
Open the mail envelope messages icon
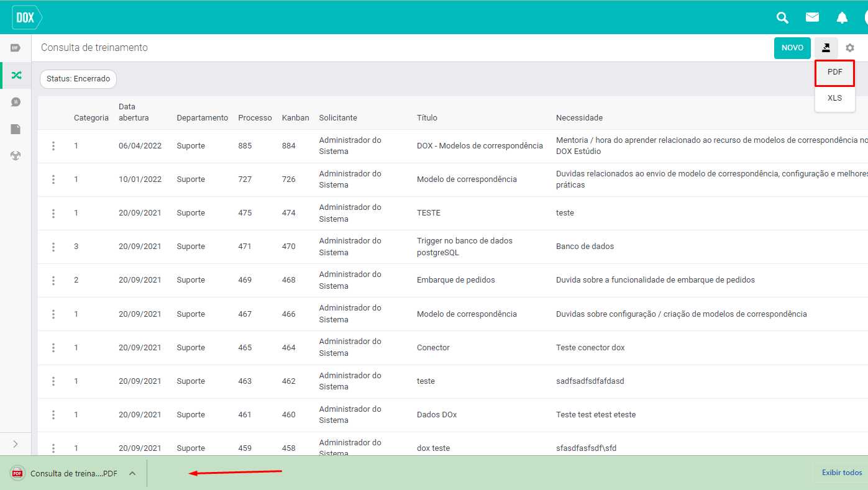click(x=812, y=17)
